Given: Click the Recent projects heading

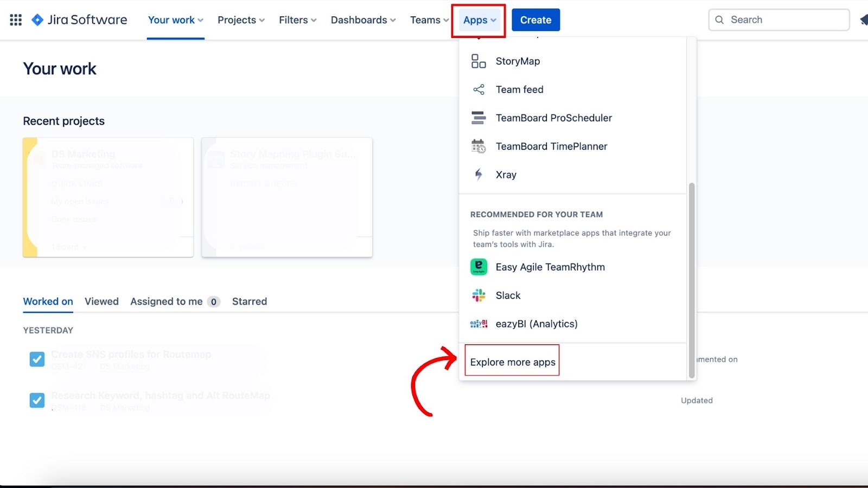Looking at the screenshot, I should [x=63, y=121].
